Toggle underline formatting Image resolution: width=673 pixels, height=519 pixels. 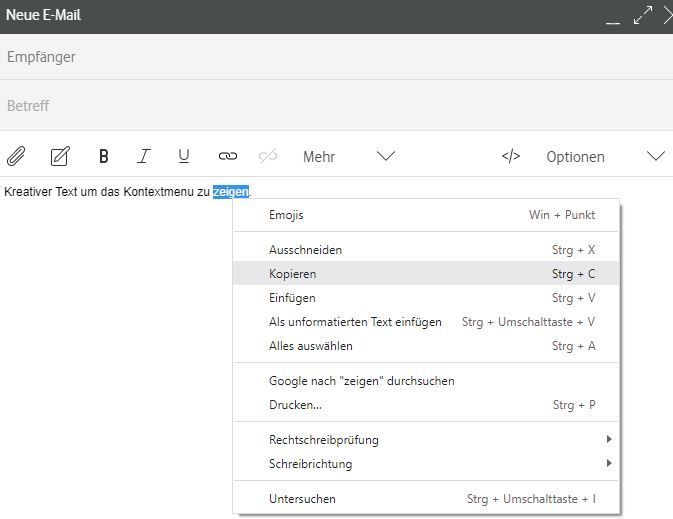184,156
